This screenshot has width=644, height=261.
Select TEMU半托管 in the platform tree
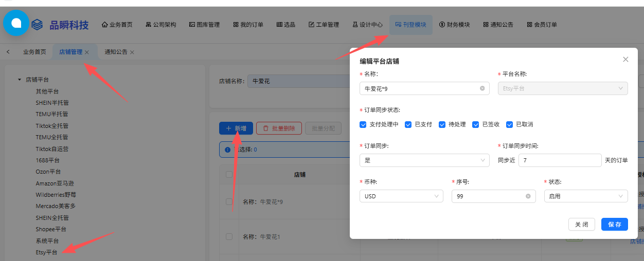pos(52,114)
